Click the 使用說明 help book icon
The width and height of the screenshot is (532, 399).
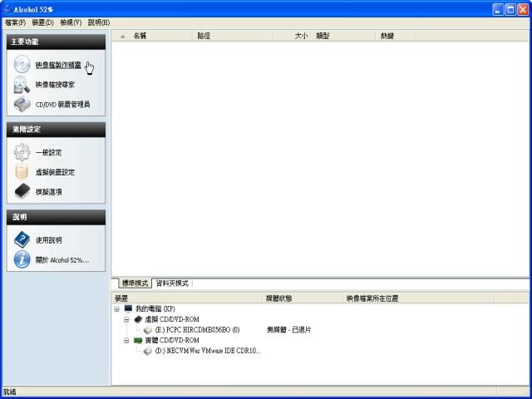tap(22, 240)
